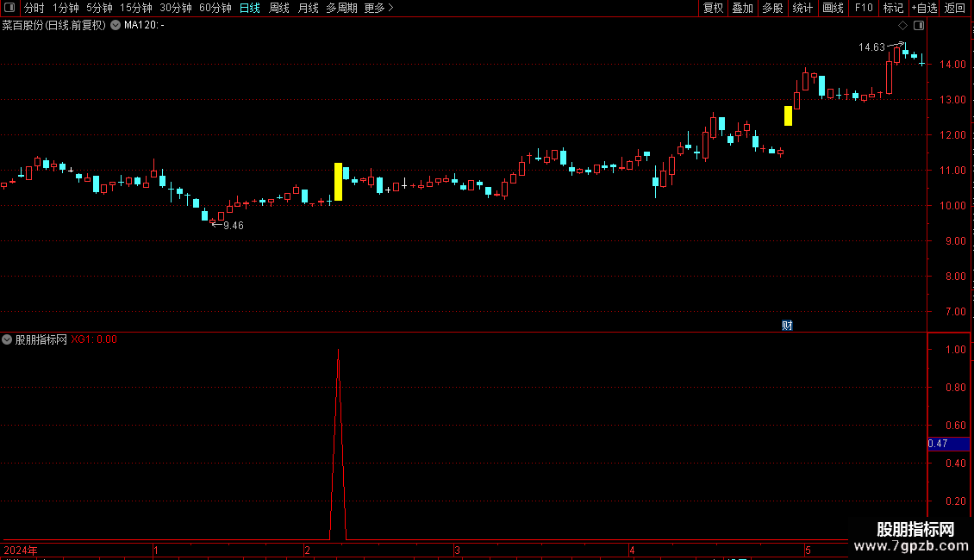Viewport: 974px width, 560px height.
Task: Click the diamond icon at chart top-right
Action: (x=903, y=26)
